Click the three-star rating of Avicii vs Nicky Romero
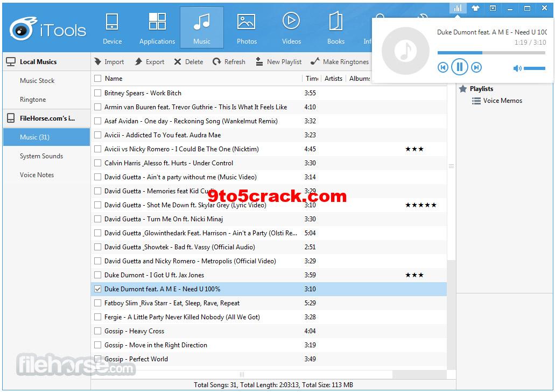Viewport: 555px width, 392px height. 415,149
